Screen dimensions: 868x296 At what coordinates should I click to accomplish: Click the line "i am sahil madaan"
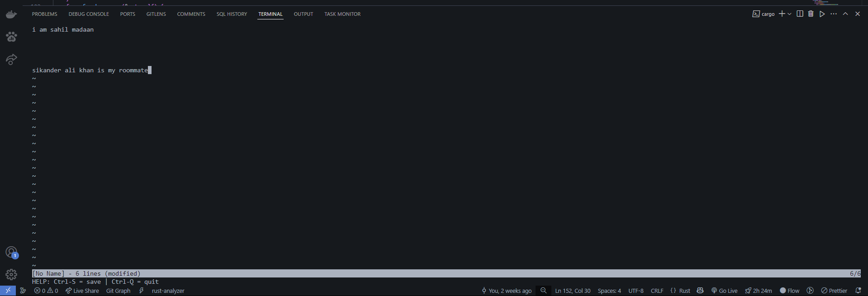pos(63,29)
